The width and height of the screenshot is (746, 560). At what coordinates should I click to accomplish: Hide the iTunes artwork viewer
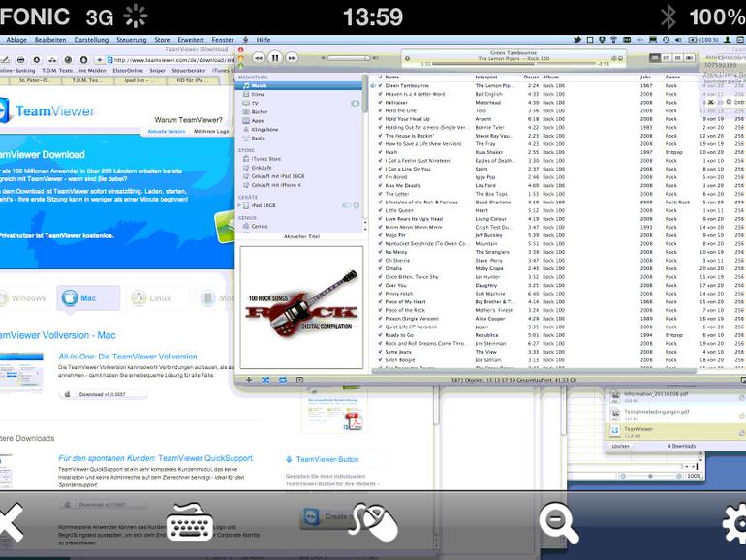click(x=299, y=380)
